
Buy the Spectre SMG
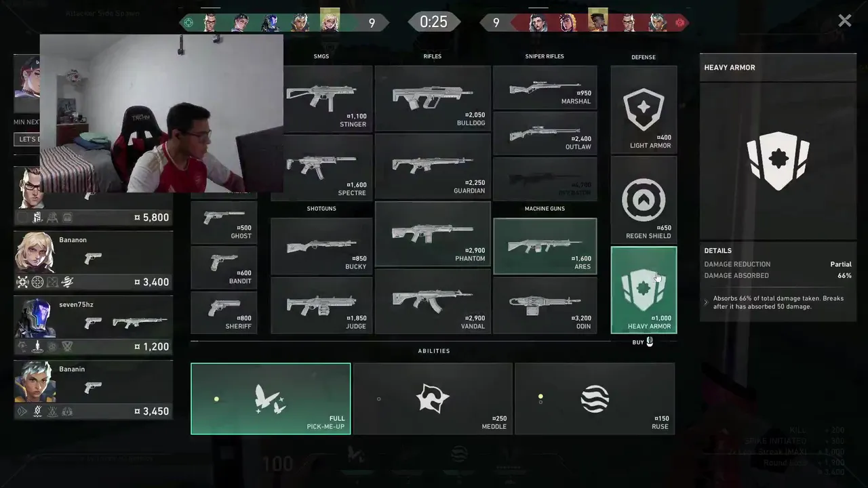tap(321, 167)
